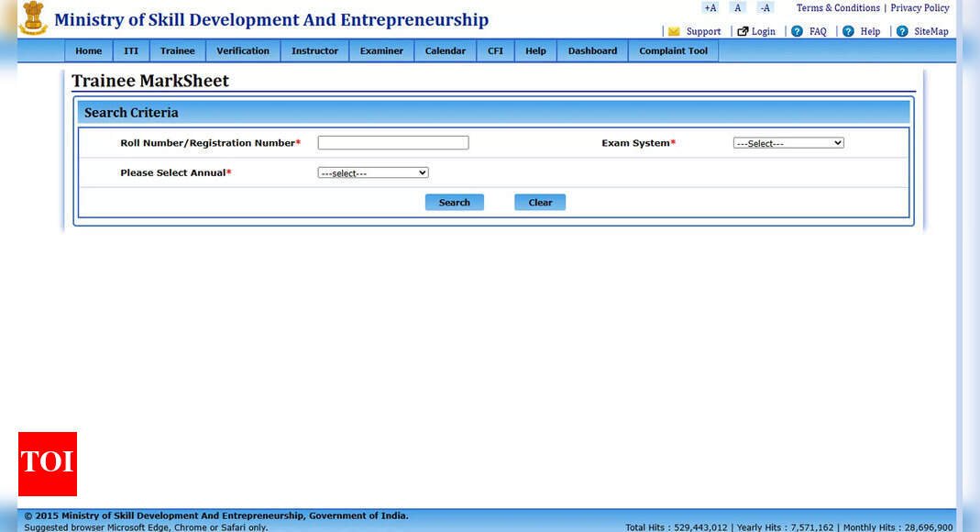Click the Total Hits counter text
The image size is (980, 532).
pyautogui.click(x=677, y=527)
